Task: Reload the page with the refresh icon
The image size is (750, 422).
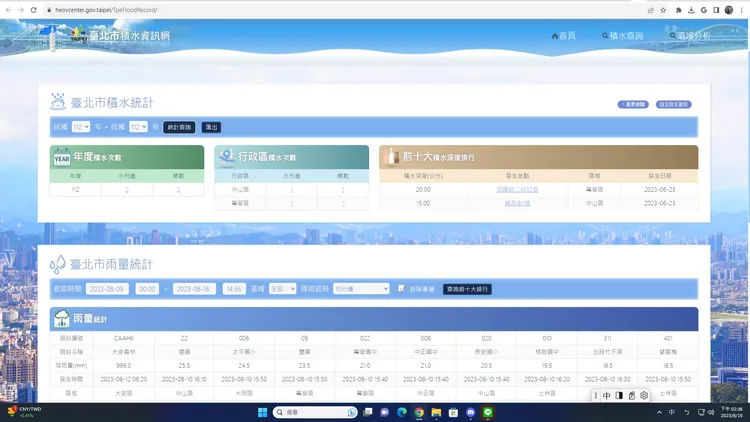Action: (34, 10)
